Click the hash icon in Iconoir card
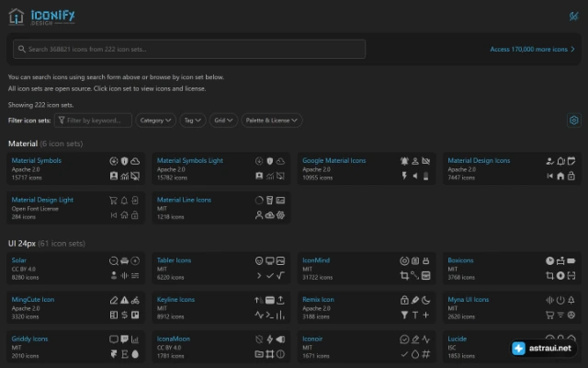588x368 pixels. (426, 354)
